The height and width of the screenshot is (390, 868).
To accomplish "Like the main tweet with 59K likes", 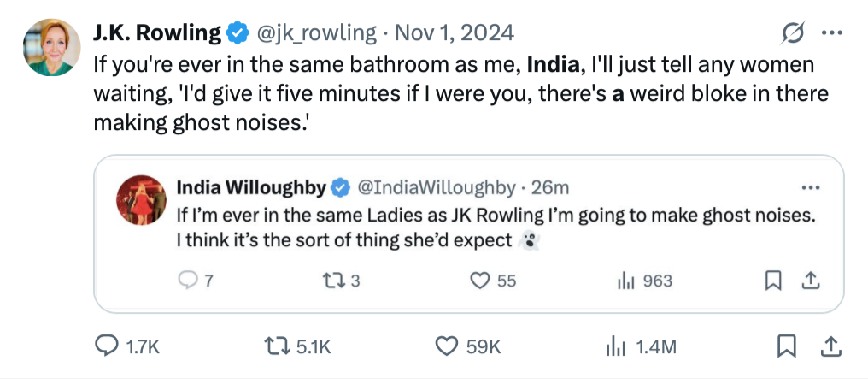I will click(448, 346).
